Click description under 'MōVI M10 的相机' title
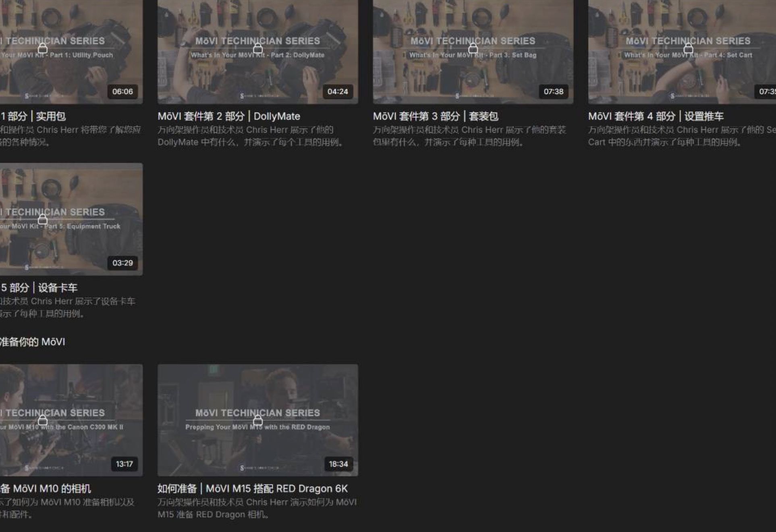This screenshot has width=776, height=532. (67, 508)
